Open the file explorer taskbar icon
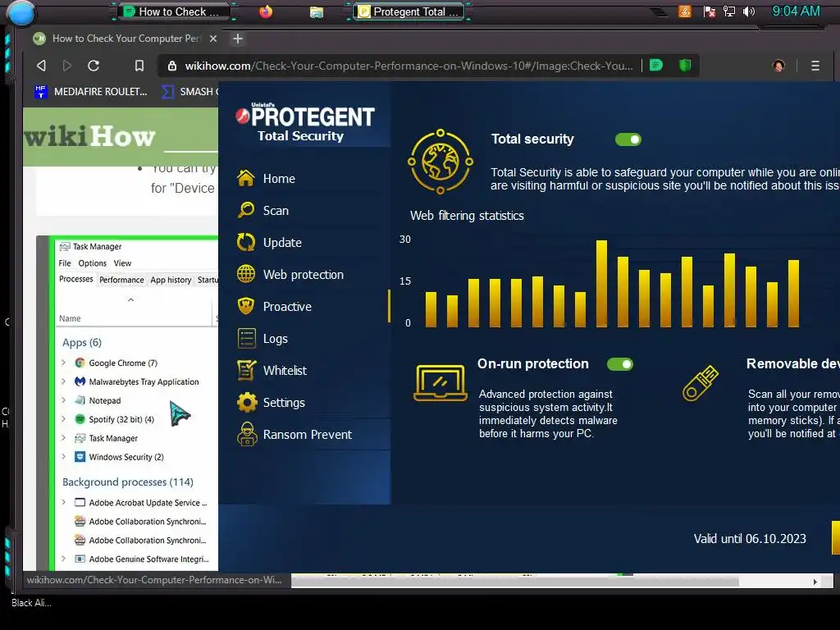This screenshot has height=630, width=840. click(317, 11)
